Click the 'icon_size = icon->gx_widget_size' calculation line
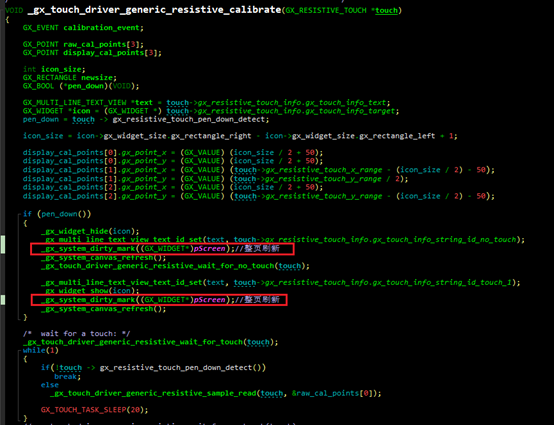Image resolution: width=554 pixels, height=425 pixels. (x=240, y=136)
